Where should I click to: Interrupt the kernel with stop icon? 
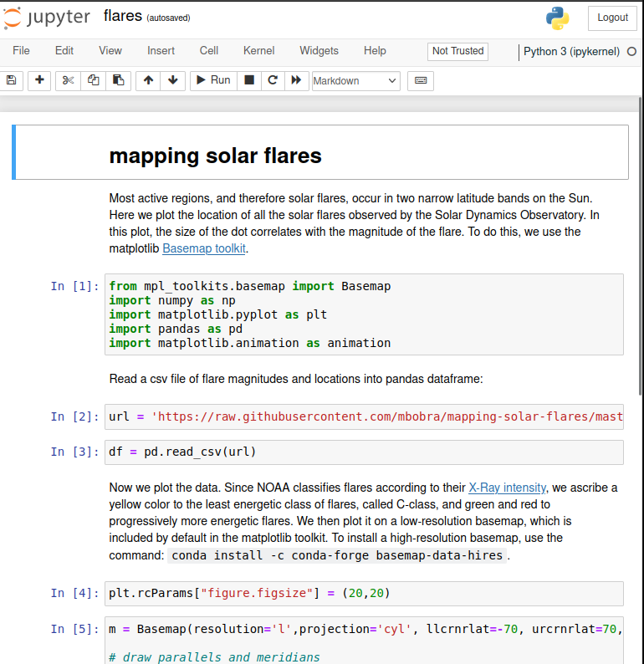(x=249, y=80)
